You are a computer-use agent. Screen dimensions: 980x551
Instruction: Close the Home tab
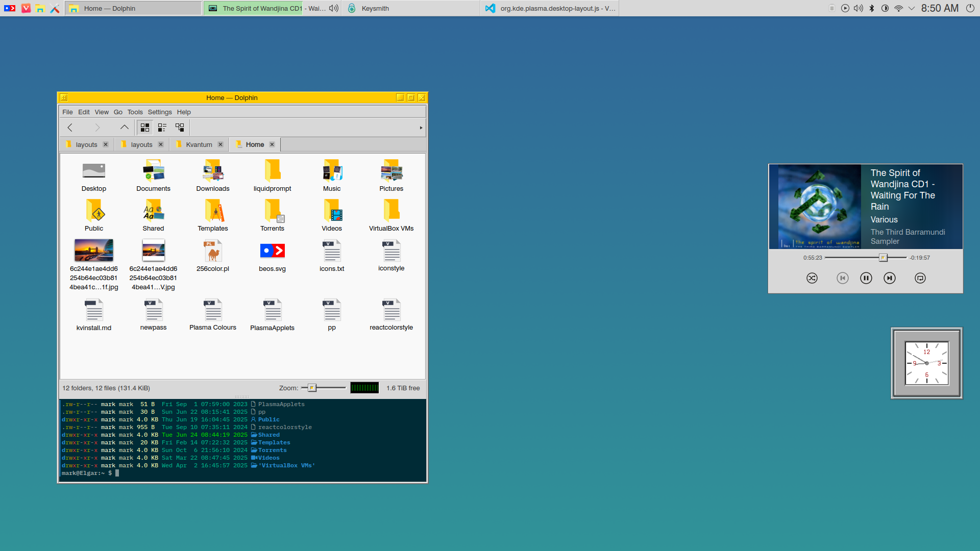point(272,145)
